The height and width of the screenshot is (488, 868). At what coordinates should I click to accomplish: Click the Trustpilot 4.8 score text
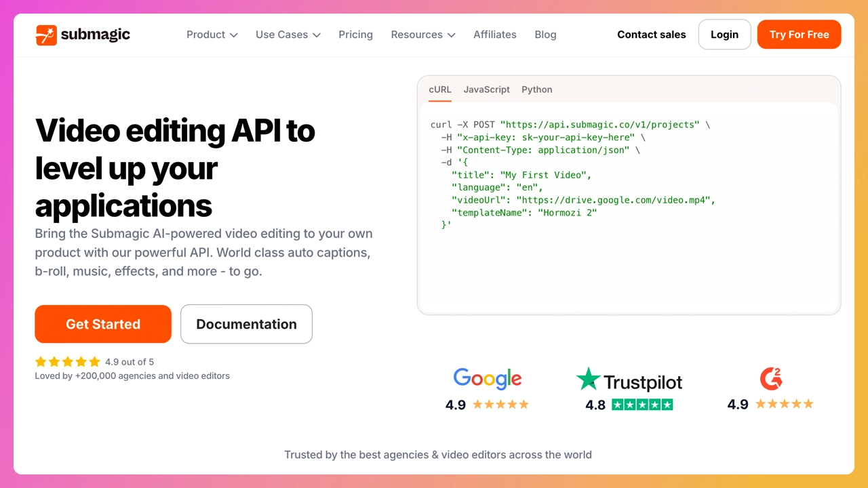(x=595, y=405)
